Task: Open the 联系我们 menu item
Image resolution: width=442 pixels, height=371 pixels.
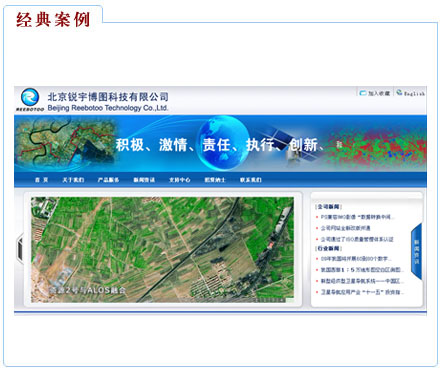Action: pos(251,180)
